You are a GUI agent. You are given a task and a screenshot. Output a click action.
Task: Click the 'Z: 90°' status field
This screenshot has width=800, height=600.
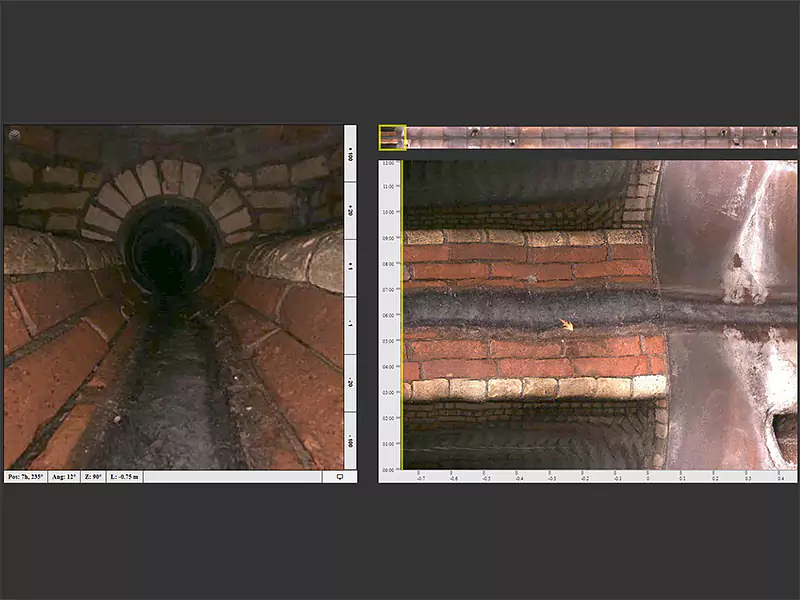(93, 477)
